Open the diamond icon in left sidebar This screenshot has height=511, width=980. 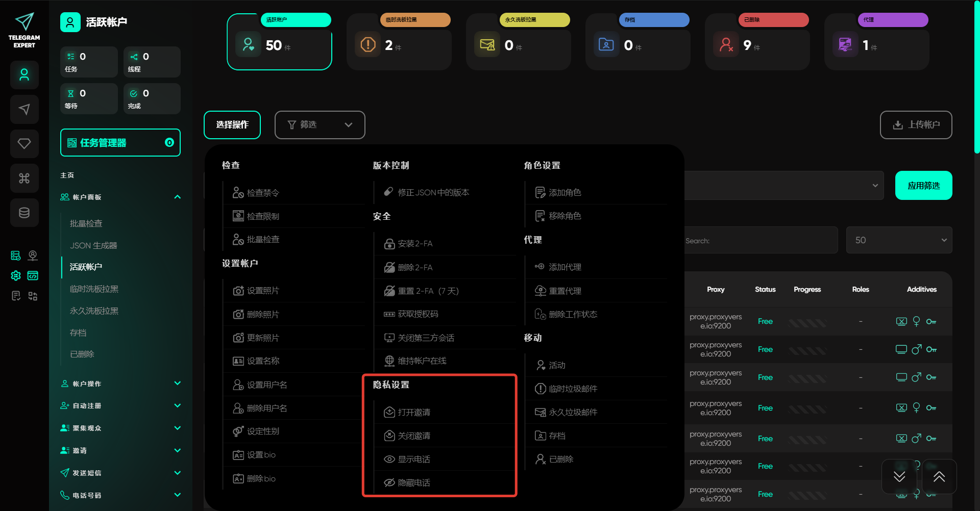point(24,143)
